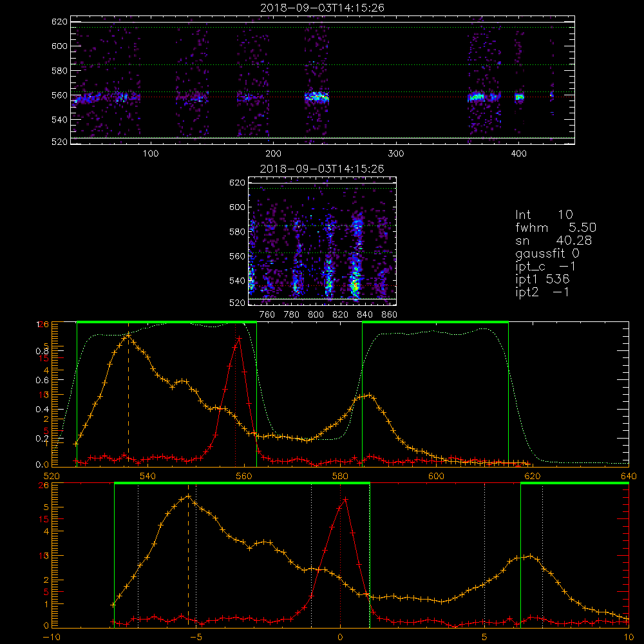The width and height of the screenshot is (644, 644).
Task: Click the 840 x-axis label of the middle plot
Action: coord(365,315)
